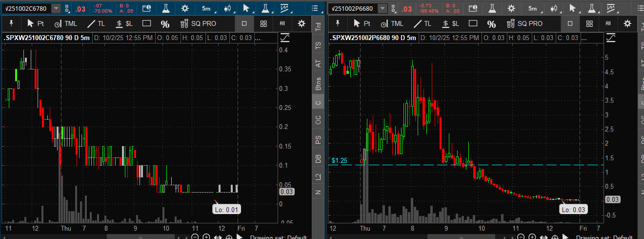
Task: Open OC tab in side panel
Action: pyautogui.click(x=318, y=120)
